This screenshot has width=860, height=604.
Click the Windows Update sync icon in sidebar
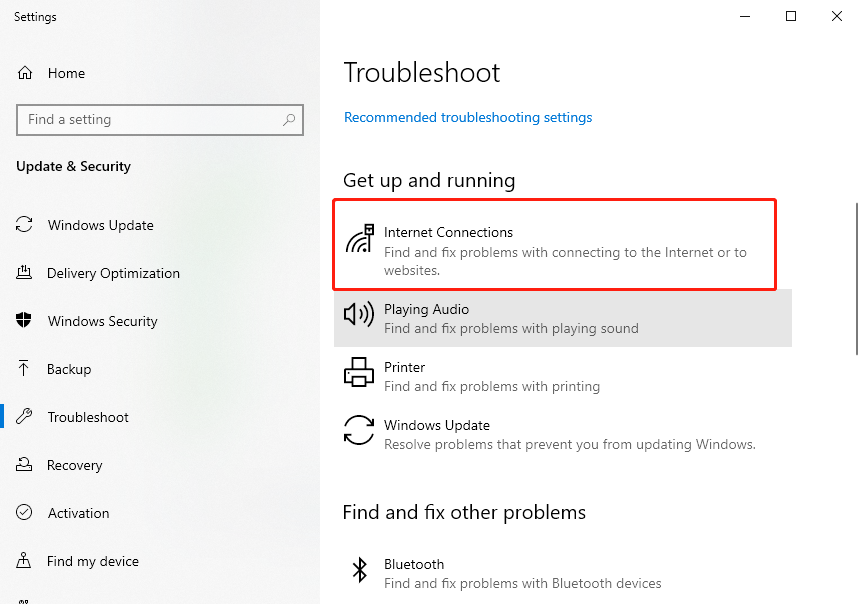[x=24, y=224]
